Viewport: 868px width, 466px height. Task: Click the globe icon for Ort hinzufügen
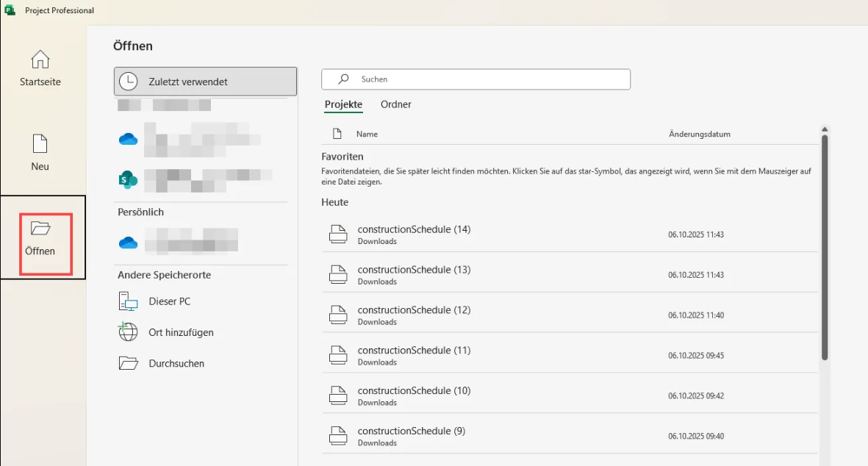point(128,332)
